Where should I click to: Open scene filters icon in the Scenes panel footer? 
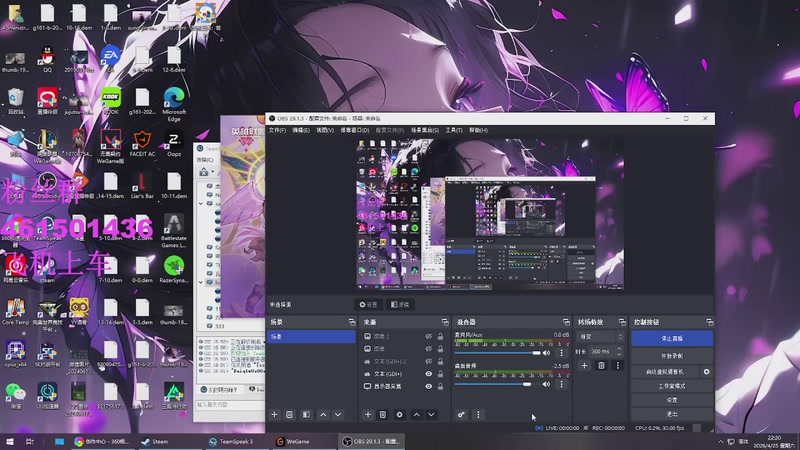pyautogui.click(x=306, y=415)
